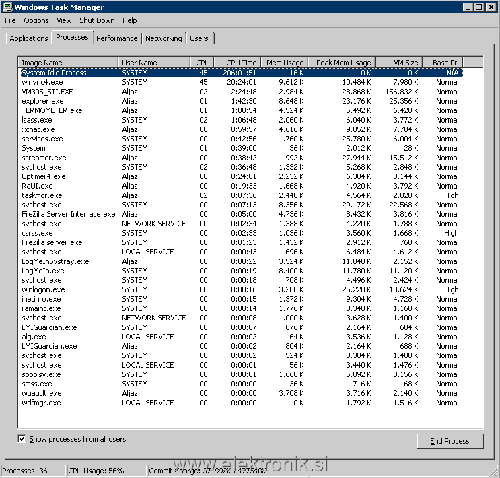The height and width of the screenshot is (478, 500).
Task: Minimize the Task Manager window
Action: (x=468, y=7)
